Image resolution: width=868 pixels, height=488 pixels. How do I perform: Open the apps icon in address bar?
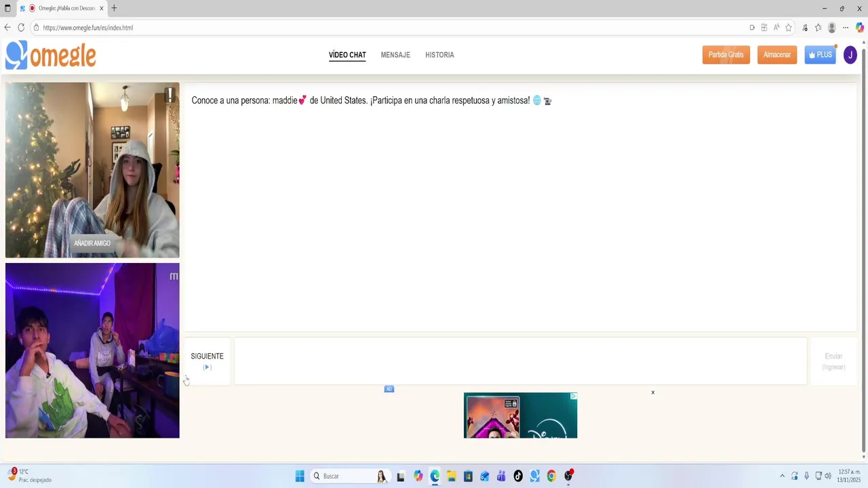pyautogui.click(x=764, y=28)
